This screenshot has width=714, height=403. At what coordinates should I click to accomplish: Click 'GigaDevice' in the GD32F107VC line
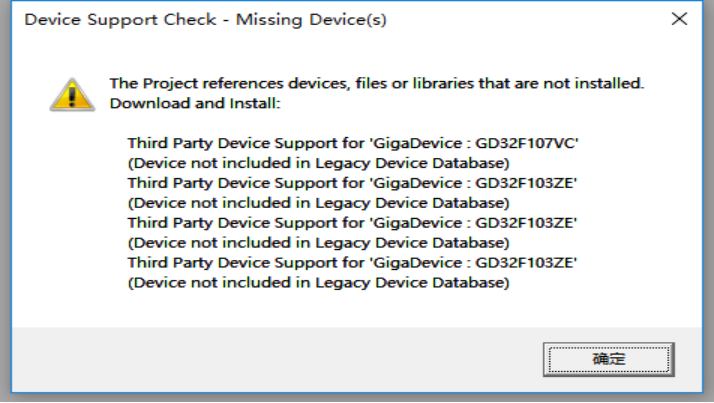click(418, 143)
